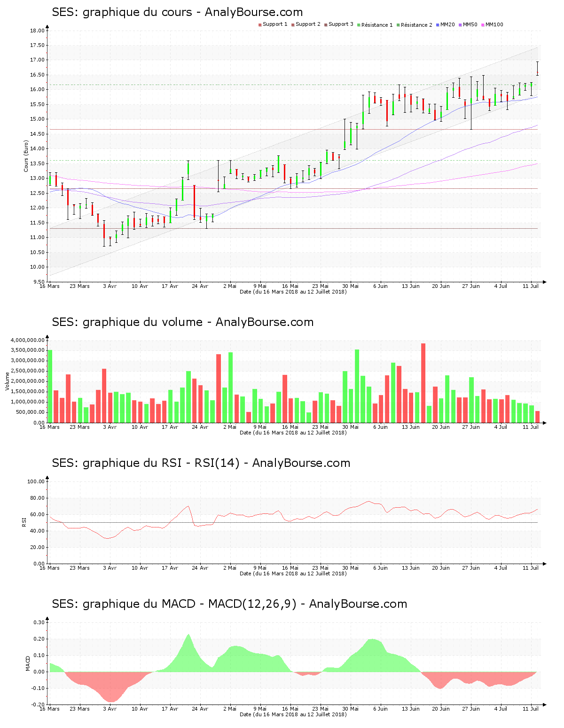Click the 'MACD' vertical axis label
Viewport: 564px width, 728px height.
(28, 663)
